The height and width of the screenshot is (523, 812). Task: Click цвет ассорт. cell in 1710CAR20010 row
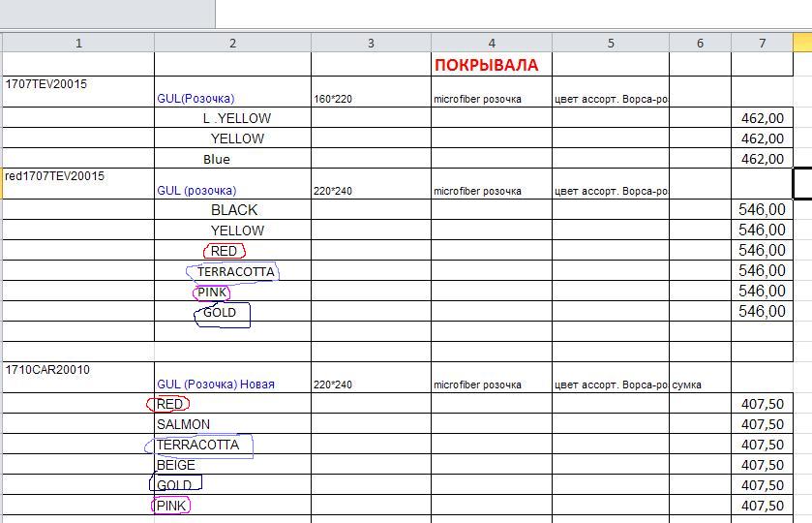pos(611,378)
